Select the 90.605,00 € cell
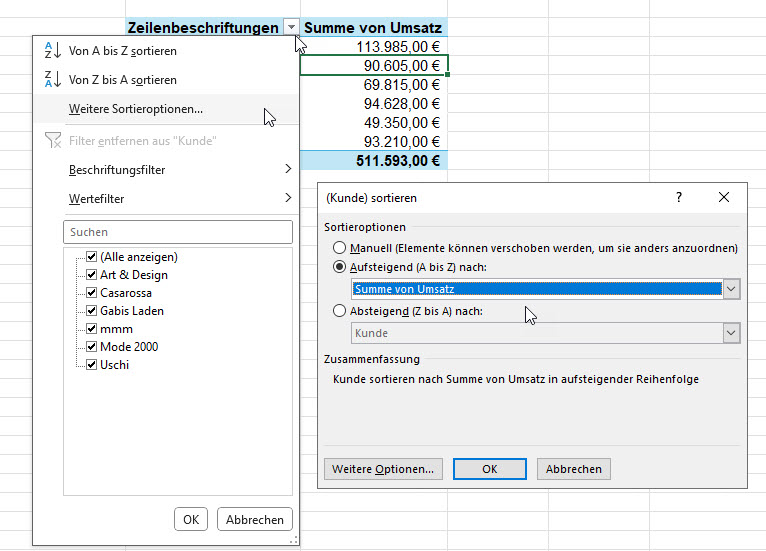Viewport: 766px width, 551px height. click(373, 66)
